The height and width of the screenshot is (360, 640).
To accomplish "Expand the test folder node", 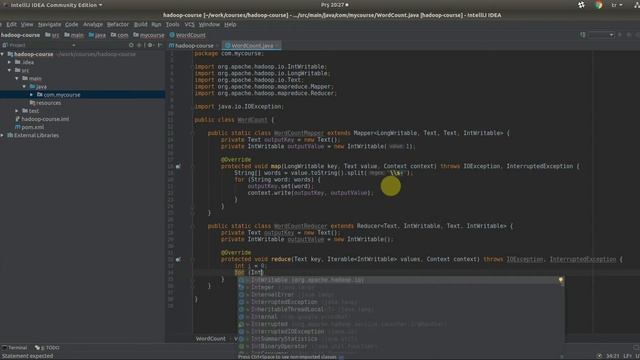I will (17, 111).
